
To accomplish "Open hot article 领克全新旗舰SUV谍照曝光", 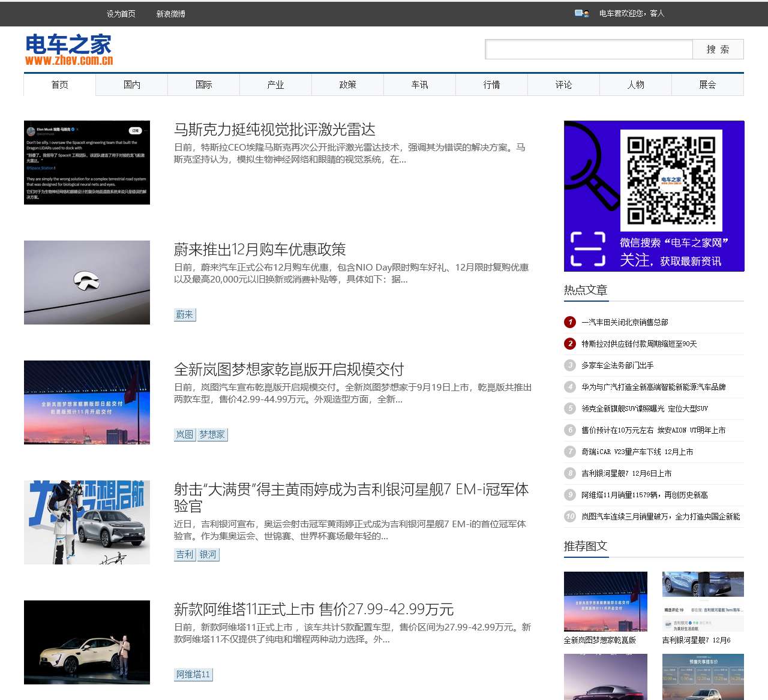I will point(644,408).
